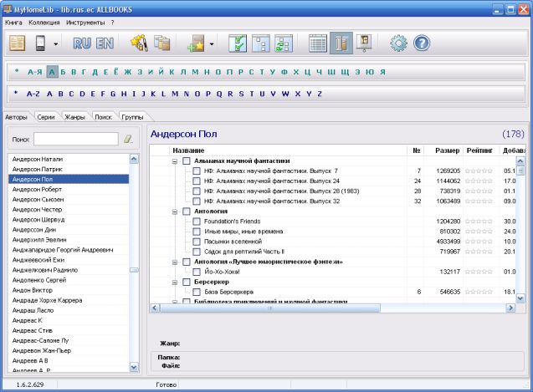This screenshot has width=533, height=392.
Task: Switch to English authors with EN button
Action: tap(105, 43)
